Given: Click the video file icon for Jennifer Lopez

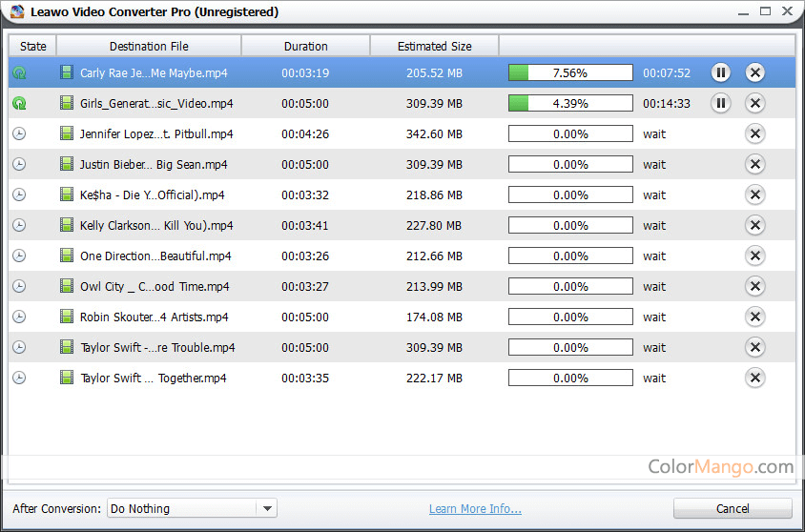Looking at the screenshot, I should click(66, 133).
